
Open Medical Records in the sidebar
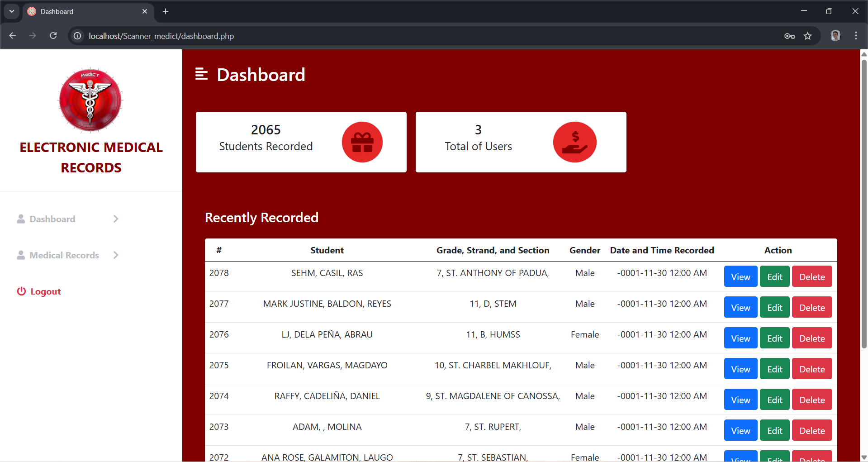[64, 255]
